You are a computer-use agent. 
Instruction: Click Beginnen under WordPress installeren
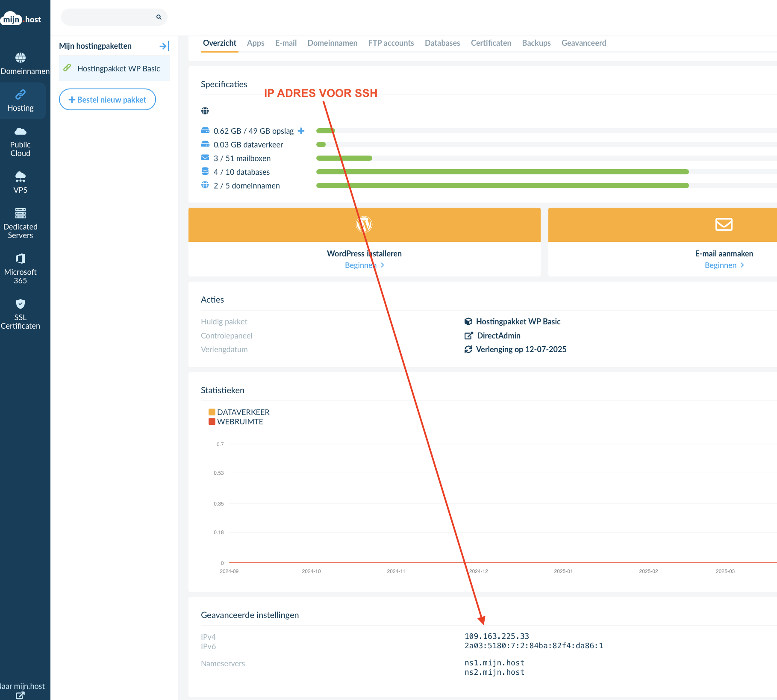tap(364, 265)
